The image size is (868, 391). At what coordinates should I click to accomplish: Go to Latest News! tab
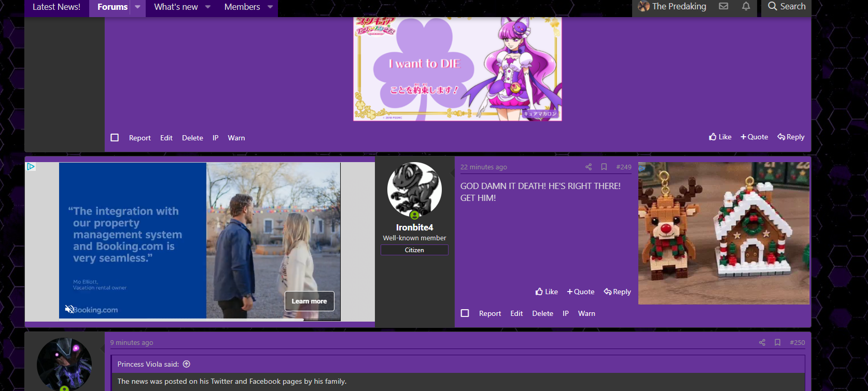57,7
